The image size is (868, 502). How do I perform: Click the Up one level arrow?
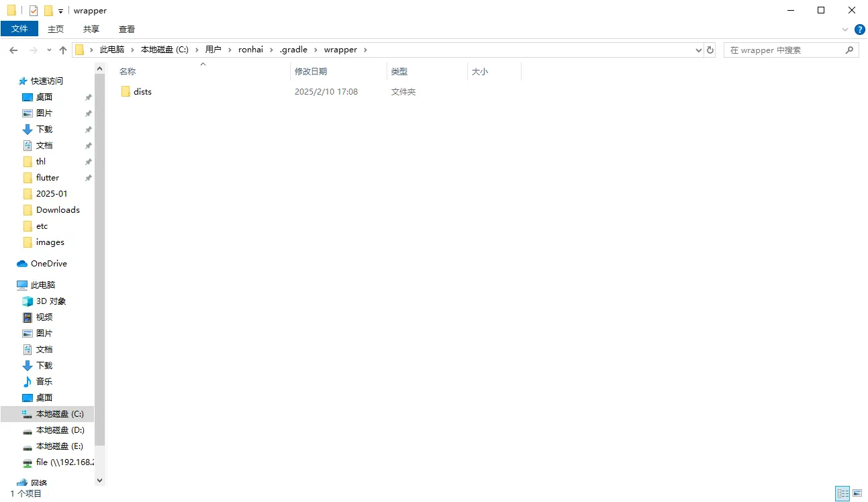click(63, 50)
